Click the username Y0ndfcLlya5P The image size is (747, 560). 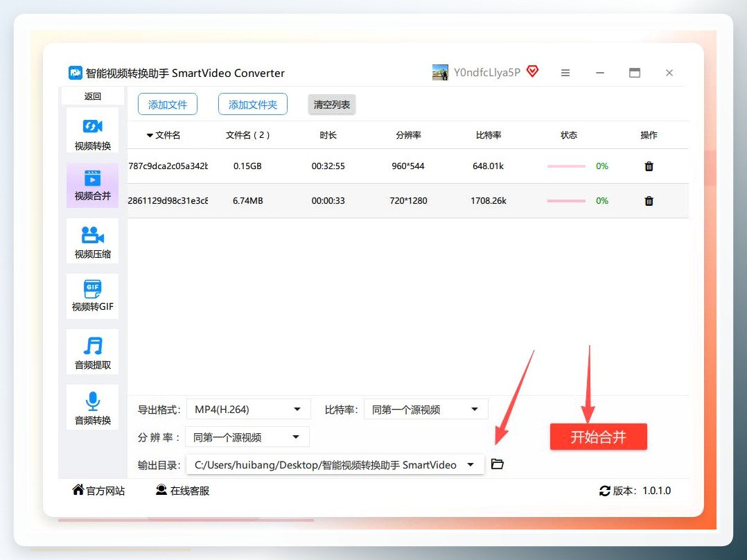[x=487, y=73]
